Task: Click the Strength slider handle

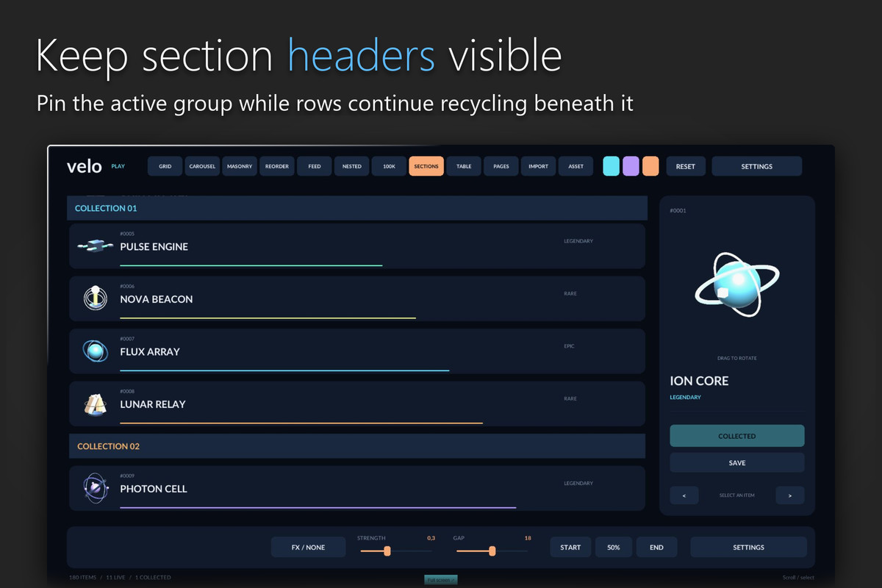Action: pyautogui.click(x=387, y=551)
